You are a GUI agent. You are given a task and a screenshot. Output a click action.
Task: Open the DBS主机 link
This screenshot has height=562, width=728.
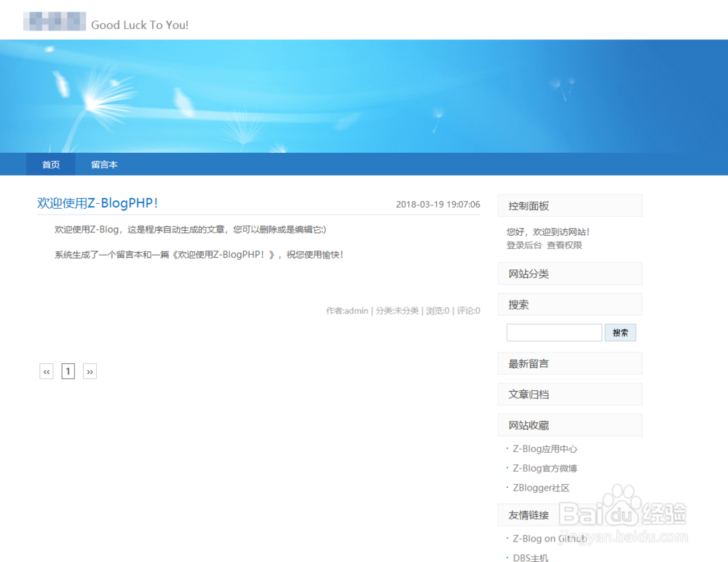click(x=530, y=558)
